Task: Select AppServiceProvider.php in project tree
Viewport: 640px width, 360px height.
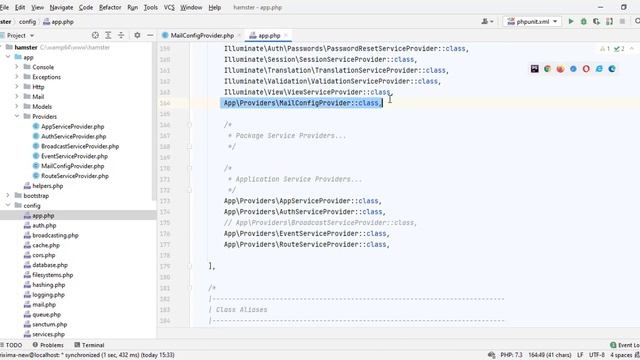Action: coord(72,126)
